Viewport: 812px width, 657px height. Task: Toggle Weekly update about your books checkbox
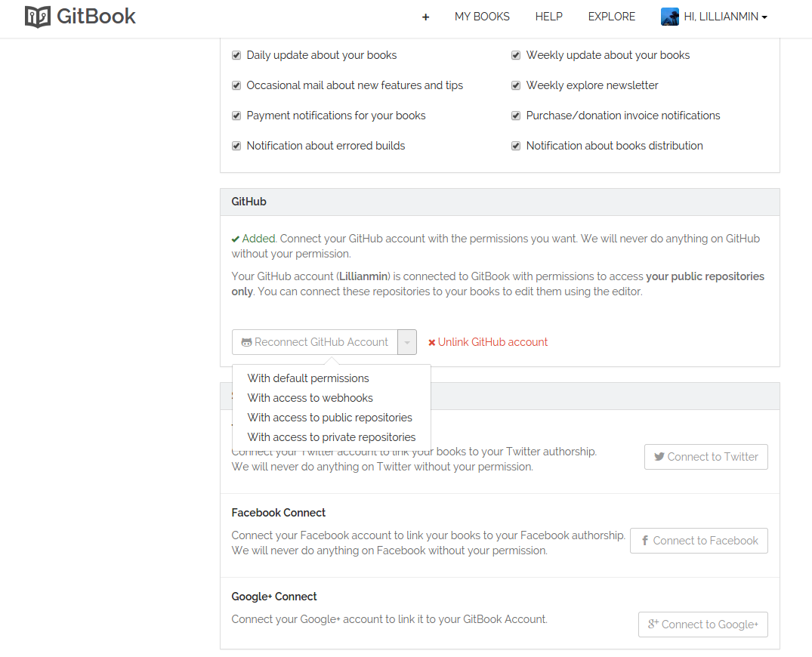point(516,55)
